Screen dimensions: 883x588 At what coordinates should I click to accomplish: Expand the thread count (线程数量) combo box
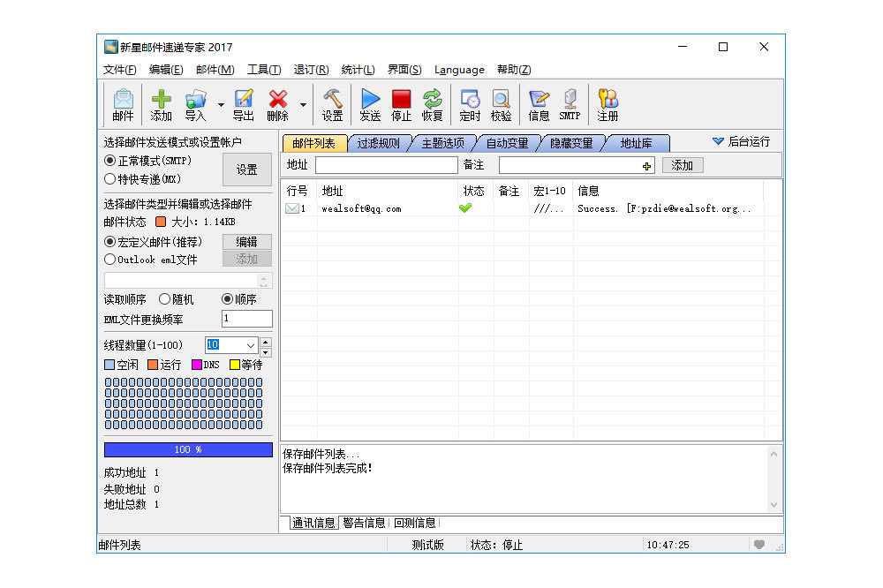point(250,345)
